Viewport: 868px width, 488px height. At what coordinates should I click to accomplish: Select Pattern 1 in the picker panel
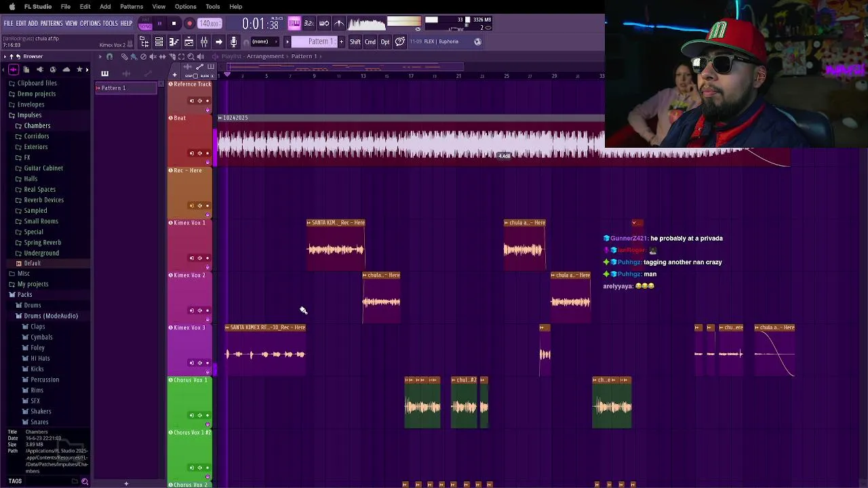[x=126, y=88]
